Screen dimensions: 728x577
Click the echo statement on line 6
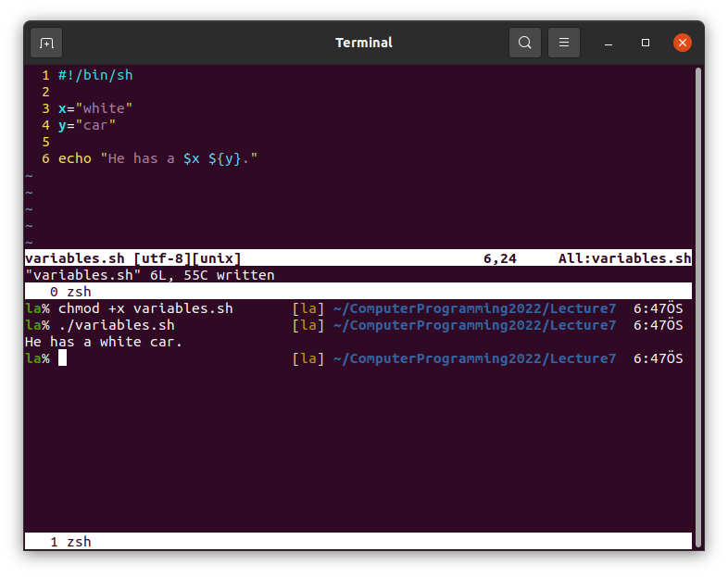pyautogui.click(x=157, y=158)
